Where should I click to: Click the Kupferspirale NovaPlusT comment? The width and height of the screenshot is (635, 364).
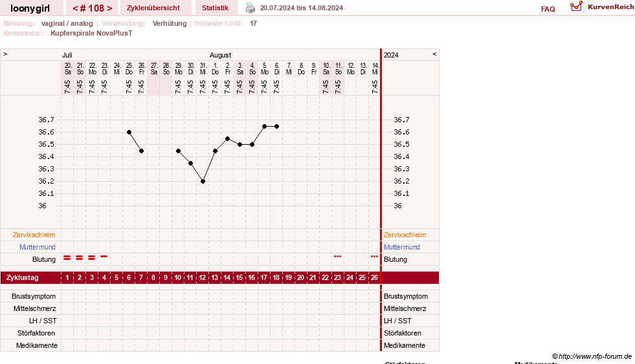pyautogui.click(x=91, y=33)
